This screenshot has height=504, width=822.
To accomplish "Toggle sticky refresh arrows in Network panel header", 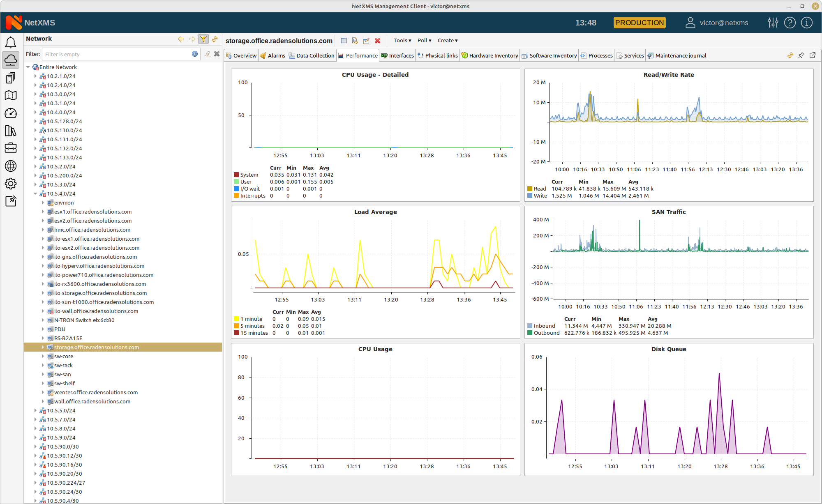I will pyautogui.click(x=215, y=39).
